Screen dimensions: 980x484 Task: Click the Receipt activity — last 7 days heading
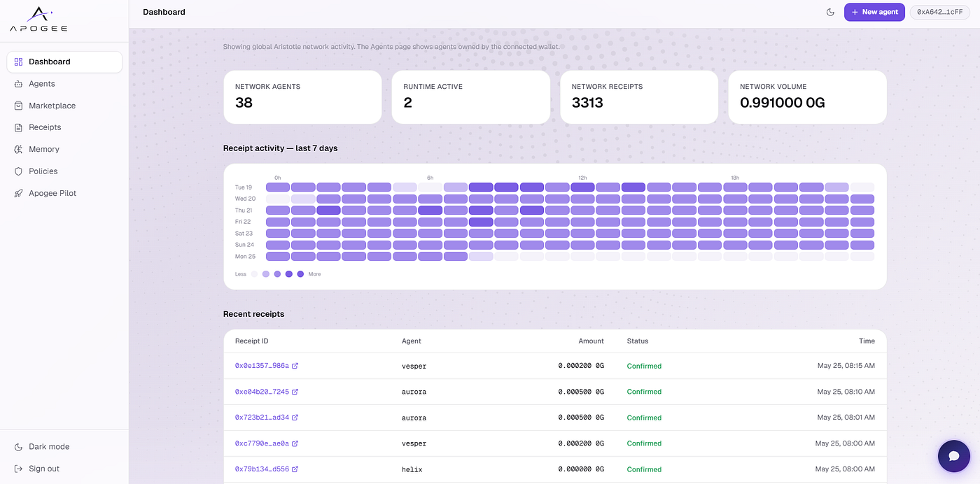pos(280,148)
